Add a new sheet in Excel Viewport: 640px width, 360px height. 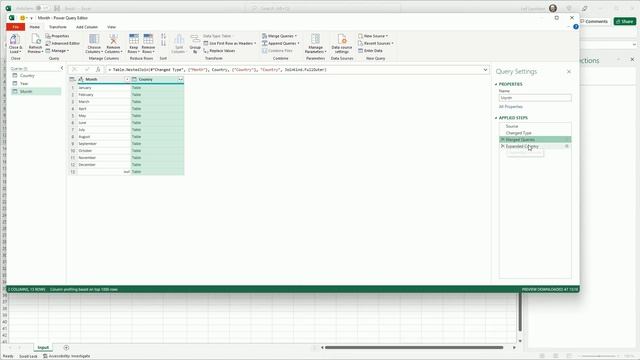click(66, 347)
